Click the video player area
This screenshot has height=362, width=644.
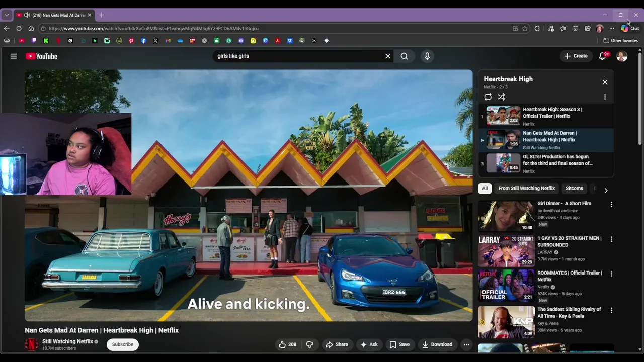point(249,196)
